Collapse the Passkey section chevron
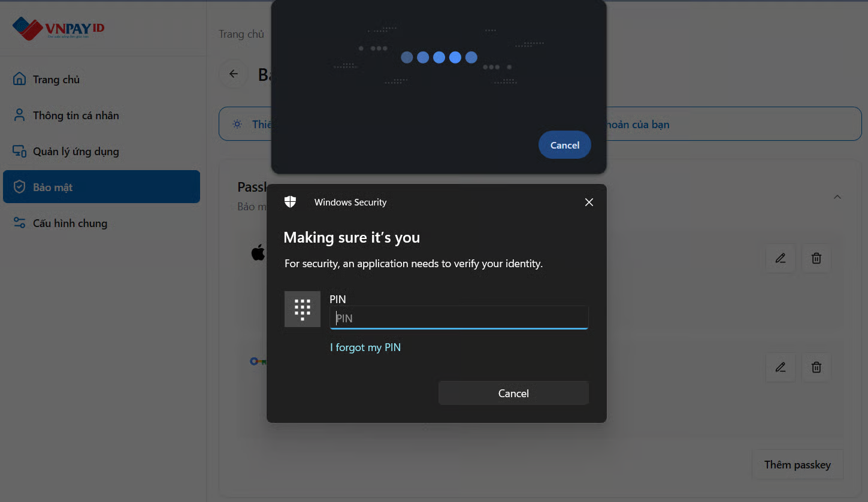The width and height of the screenshot is (868, 502). [x=837, y=196]
